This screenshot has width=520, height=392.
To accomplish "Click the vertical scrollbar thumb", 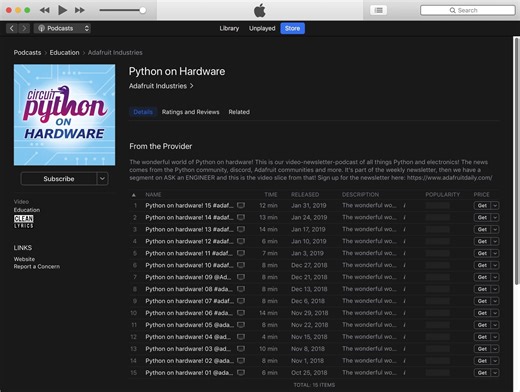I will [516, 162].
